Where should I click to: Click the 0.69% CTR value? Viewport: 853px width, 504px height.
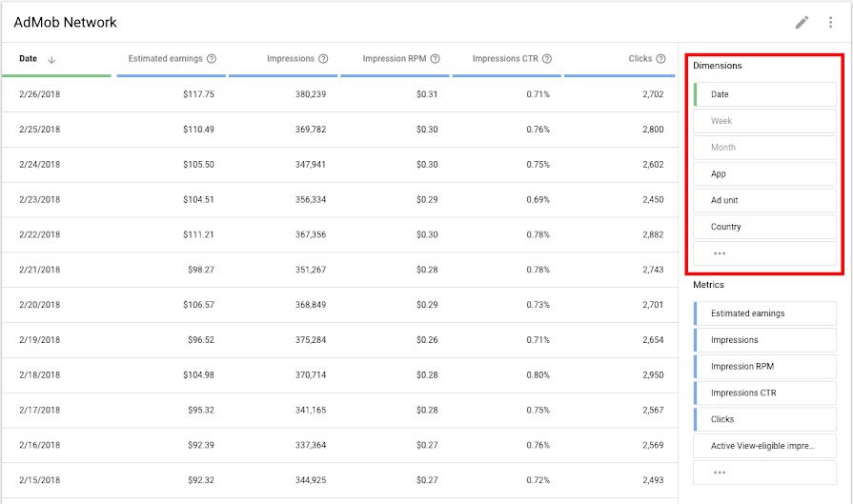(538, 199)
